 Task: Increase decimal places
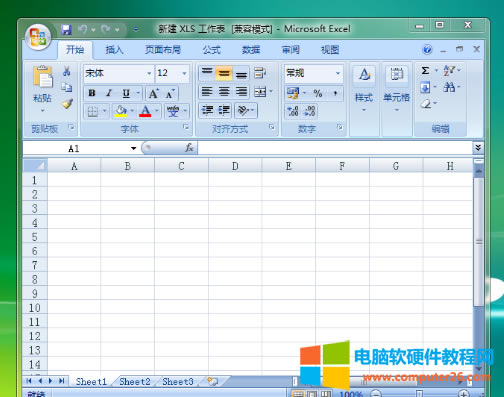pos(293,111)
